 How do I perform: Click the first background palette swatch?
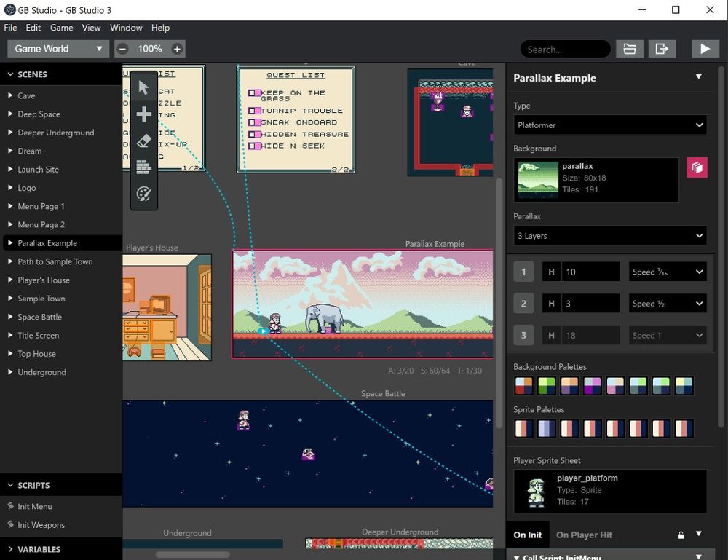tap(523, 386)
